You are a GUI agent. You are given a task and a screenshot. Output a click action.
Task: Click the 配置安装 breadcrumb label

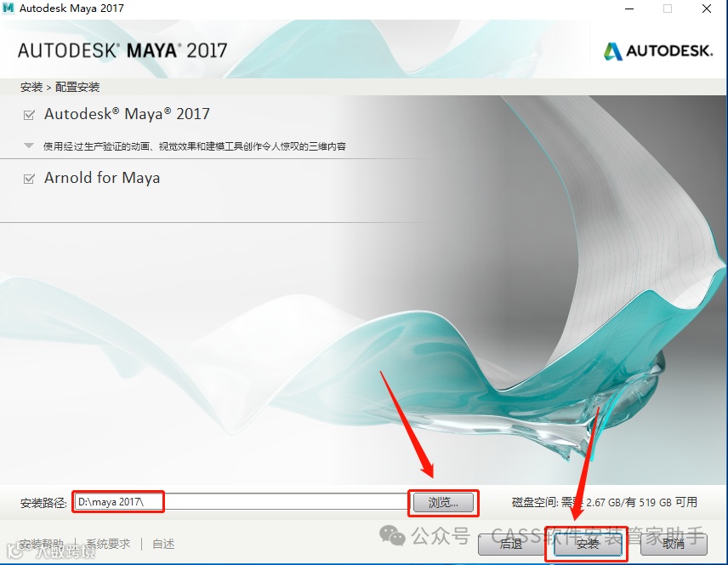77,87
